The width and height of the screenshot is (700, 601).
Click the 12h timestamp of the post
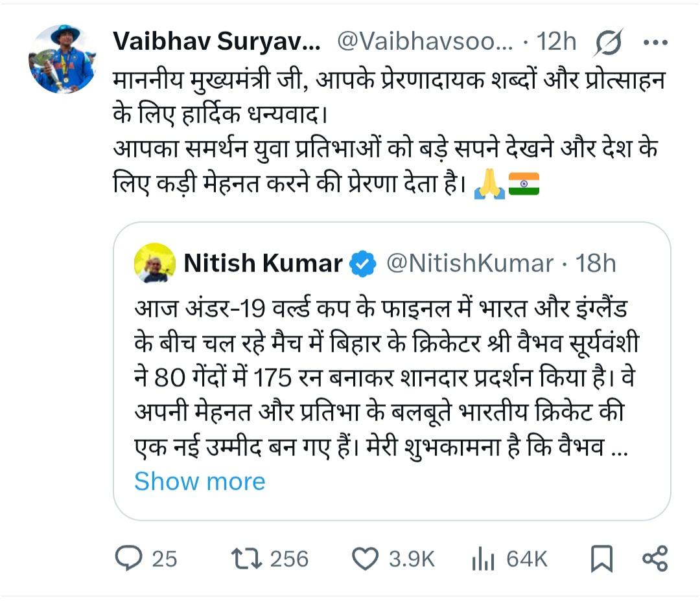pos(557,43)
